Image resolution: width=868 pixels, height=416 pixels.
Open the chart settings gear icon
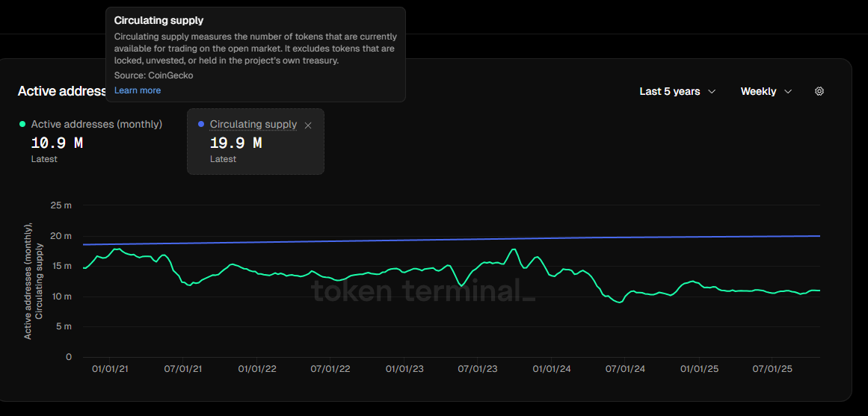(819, 91)
